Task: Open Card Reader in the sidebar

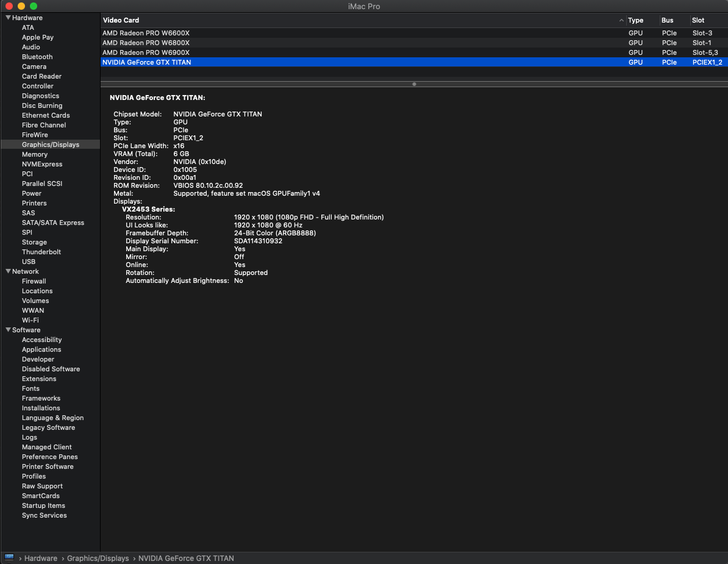Action: pos(41,76)
